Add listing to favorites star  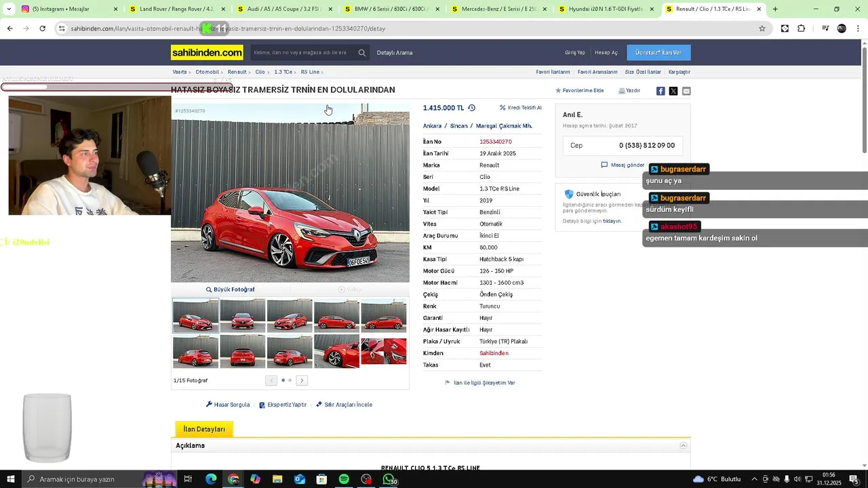coord(558,90)
